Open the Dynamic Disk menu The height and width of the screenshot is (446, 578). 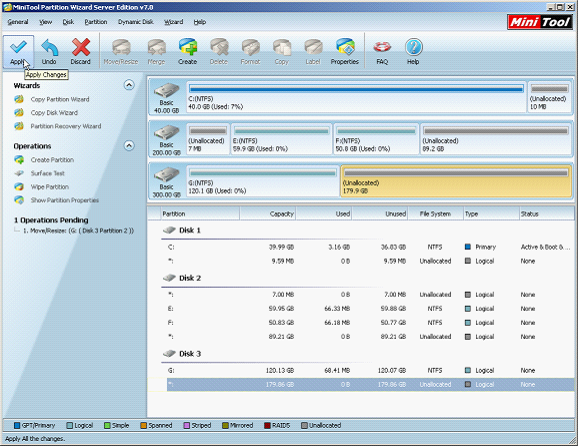point(136,22)
